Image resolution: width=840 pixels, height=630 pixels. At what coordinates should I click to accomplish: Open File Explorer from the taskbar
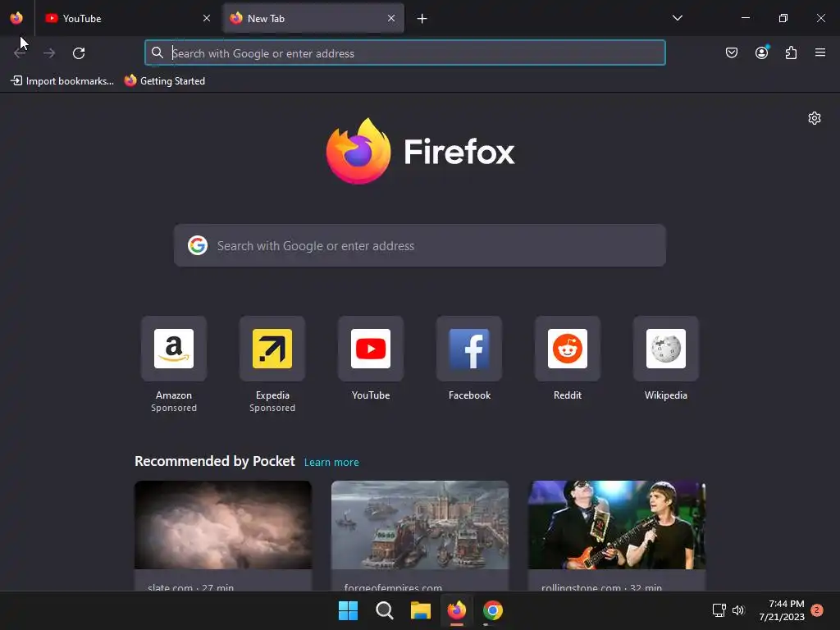421,610
